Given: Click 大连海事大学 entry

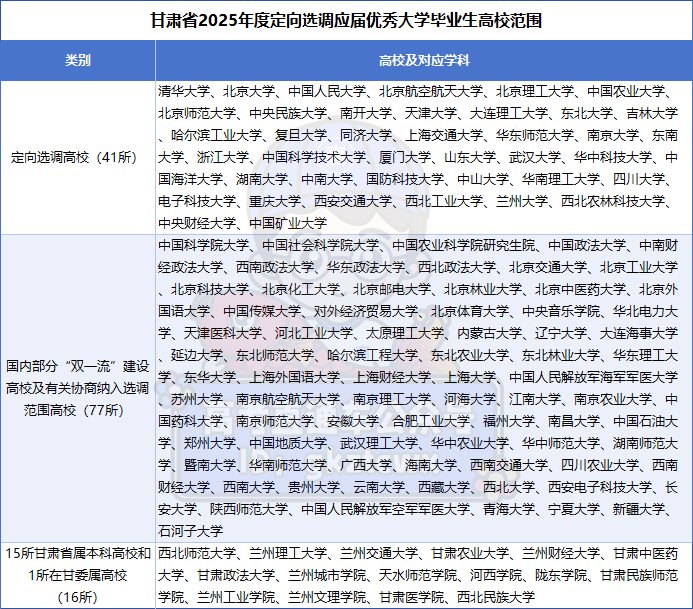Looking at the screenshot, I should tap(639, 333).
